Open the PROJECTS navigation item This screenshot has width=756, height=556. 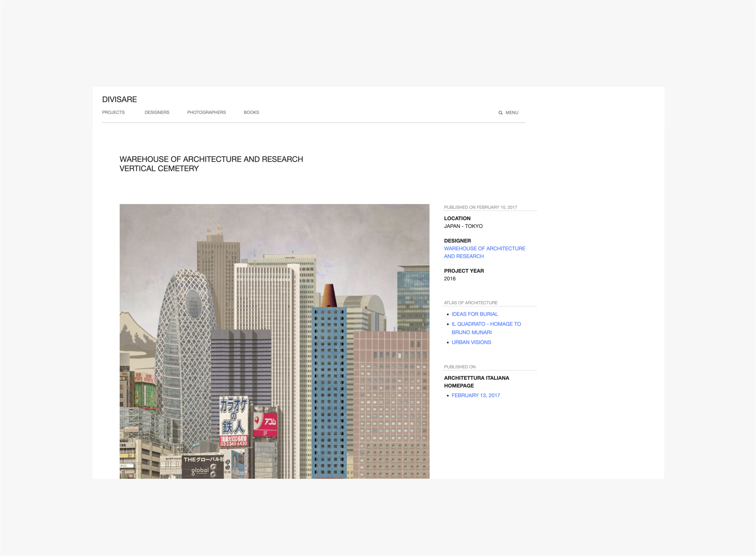pyautogui.click(x=113, y=112)
